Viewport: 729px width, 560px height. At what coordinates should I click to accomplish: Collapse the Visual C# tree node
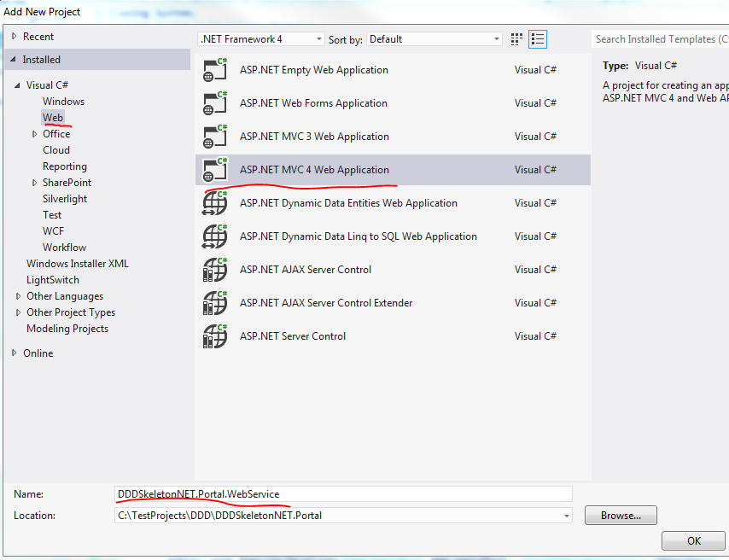(x=18, y=85)
